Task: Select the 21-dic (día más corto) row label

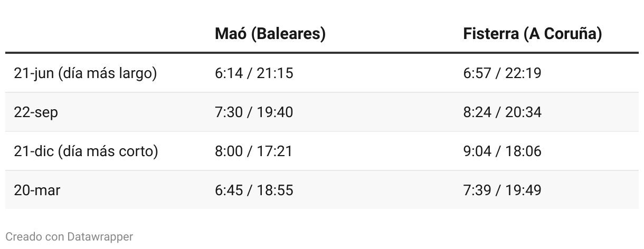Action: coord(86,151)
